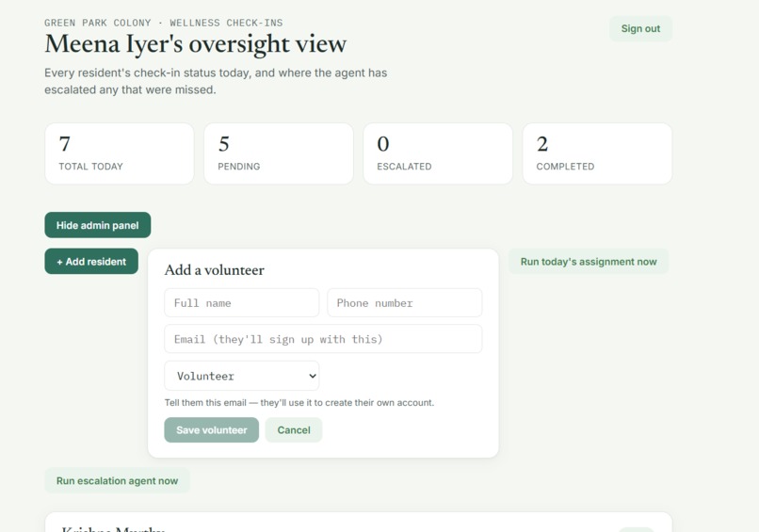
Task: Hide the admin panel
Action: [98, 225]
